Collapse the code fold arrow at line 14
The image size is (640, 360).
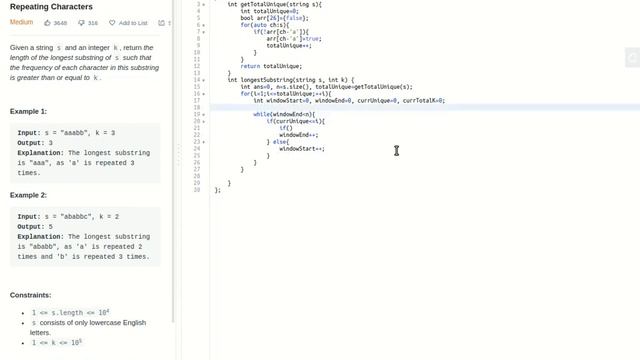click(204, 80)
